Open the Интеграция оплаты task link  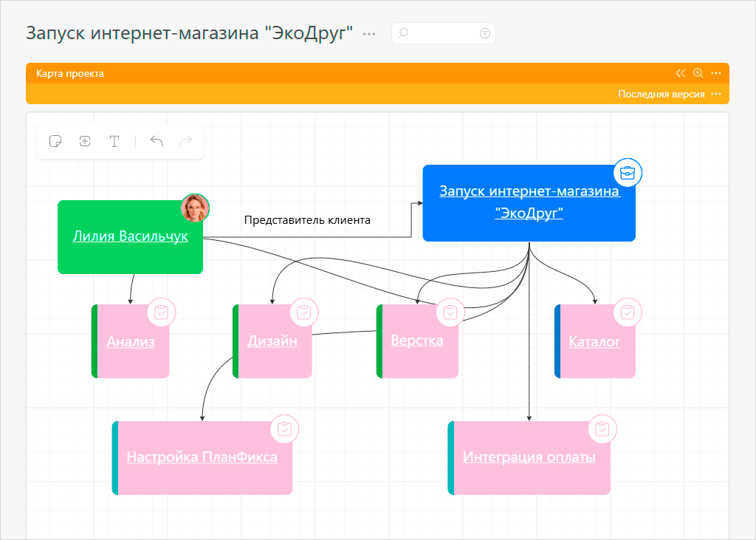(x=529, y=457)
